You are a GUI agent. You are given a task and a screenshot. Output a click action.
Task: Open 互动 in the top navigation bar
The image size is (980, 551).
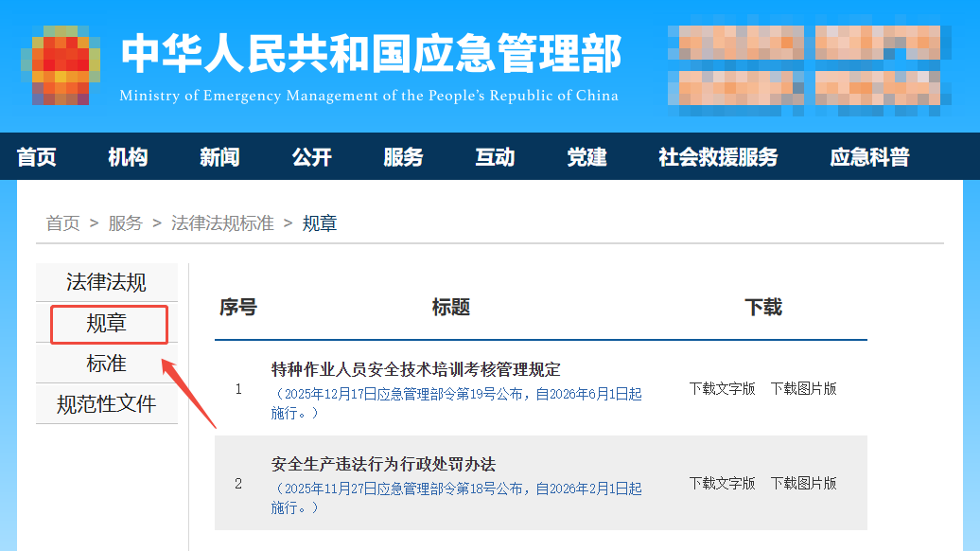(495, 157)
